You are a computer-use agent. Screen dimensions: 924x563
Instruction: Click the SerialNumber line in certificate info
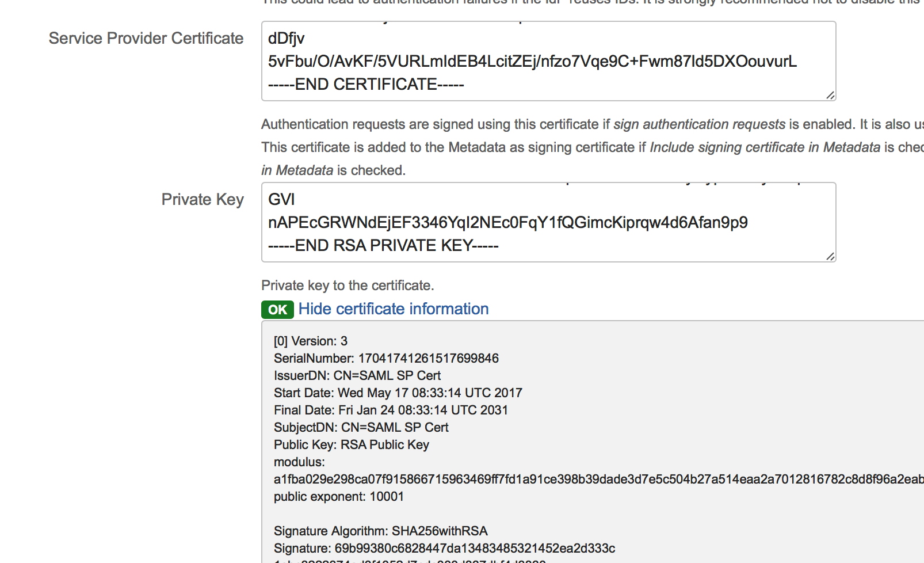(x=386, y=359)
